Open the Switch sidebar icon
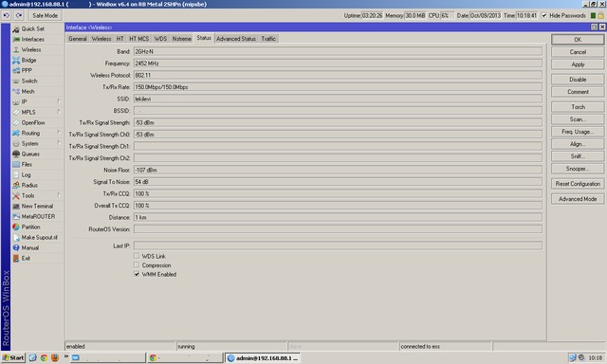Screen dimensions: 607x364 [x=16, y=82]
